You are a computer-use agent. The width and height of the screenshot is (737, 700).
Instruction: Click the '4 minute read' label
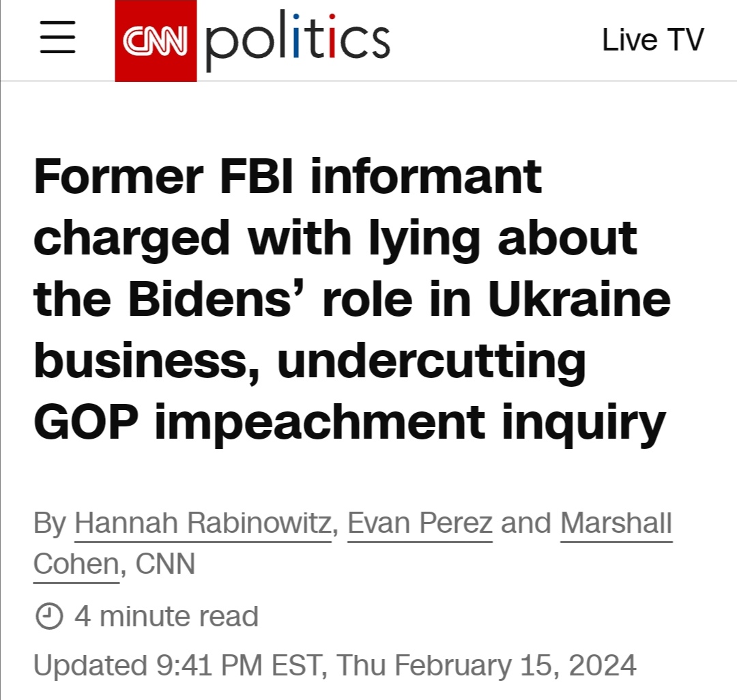pos(167,616)
